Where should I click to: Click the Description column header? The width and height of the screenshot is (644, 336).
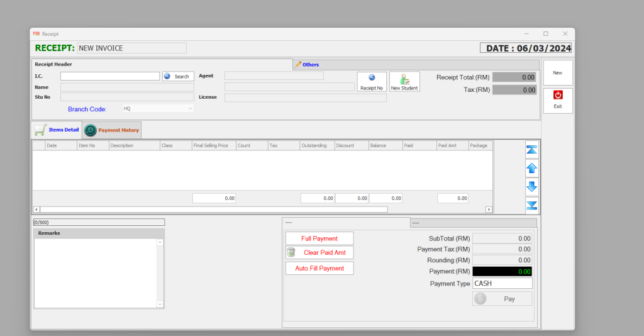tap(135, 145)
